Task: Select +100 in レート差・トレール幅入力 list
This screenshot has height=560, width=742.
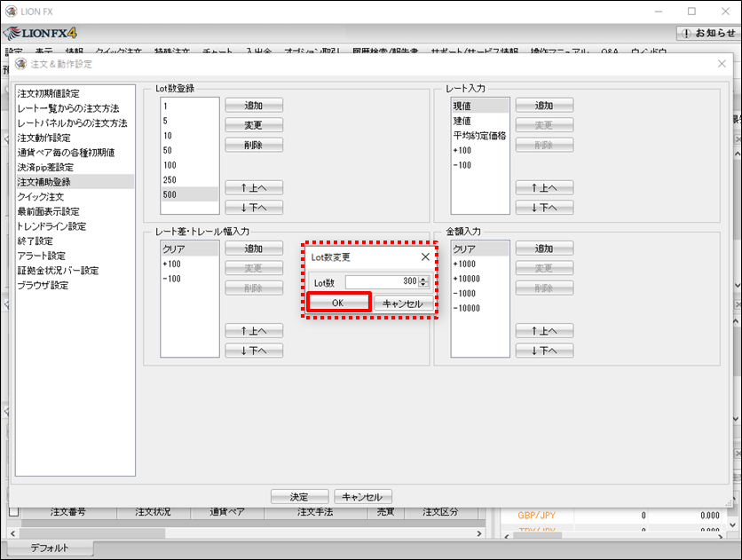Action: click(190, 264)
